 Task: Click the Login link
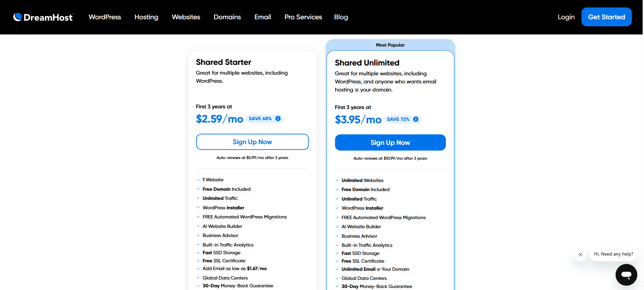coord(566,17)
